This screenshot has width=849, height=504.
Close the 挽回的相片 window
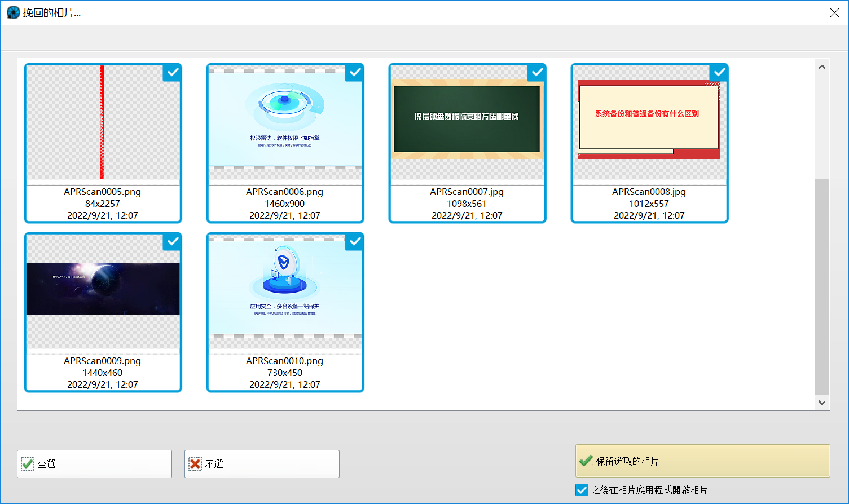click(834, 12)
